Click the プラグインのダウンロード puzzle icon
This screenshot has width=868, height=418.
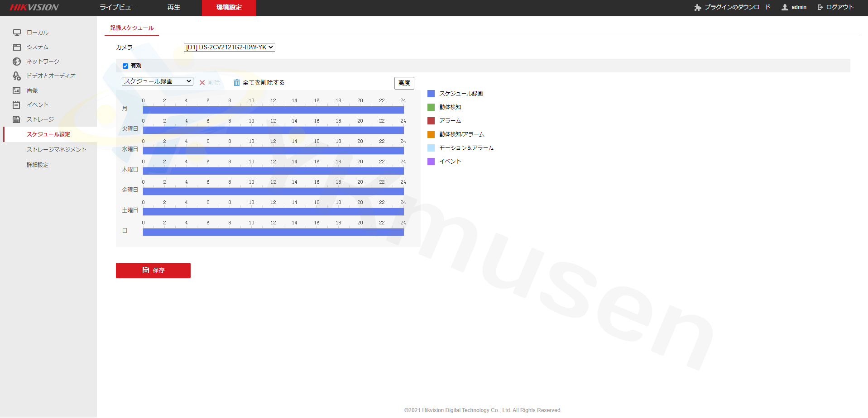[697, 7]
